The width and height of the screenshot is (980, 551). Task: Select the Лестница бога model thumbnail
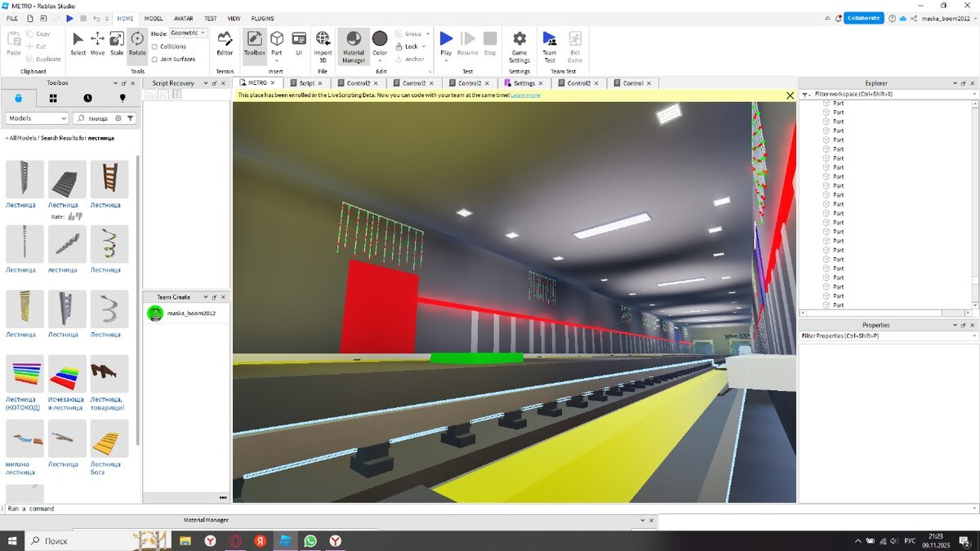pos(109,438)
